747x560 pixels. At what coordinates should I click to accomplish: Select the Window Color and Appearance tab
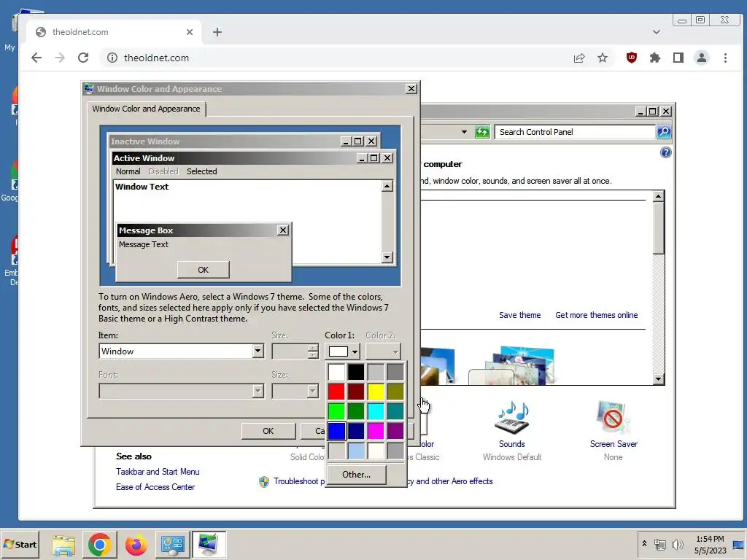[146, 109]
